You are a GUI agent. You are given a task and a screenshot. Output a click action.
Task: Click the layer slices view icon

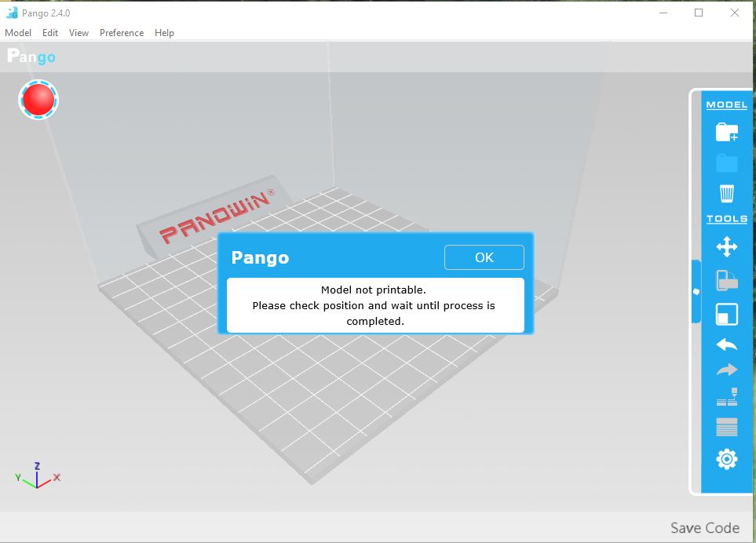click(727, 427)
